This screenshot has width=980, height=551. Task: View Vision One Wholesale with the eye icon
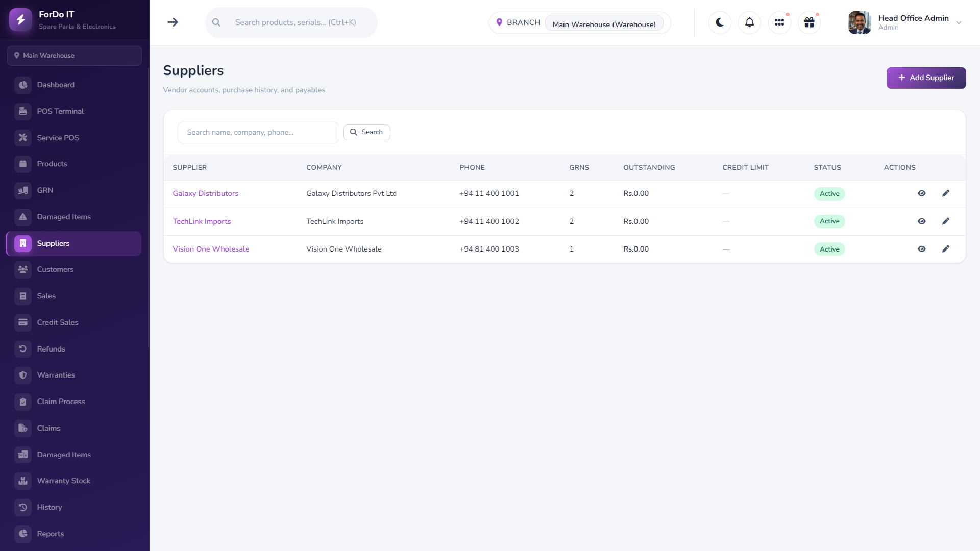pyautogui.click(x=921, y=249)
